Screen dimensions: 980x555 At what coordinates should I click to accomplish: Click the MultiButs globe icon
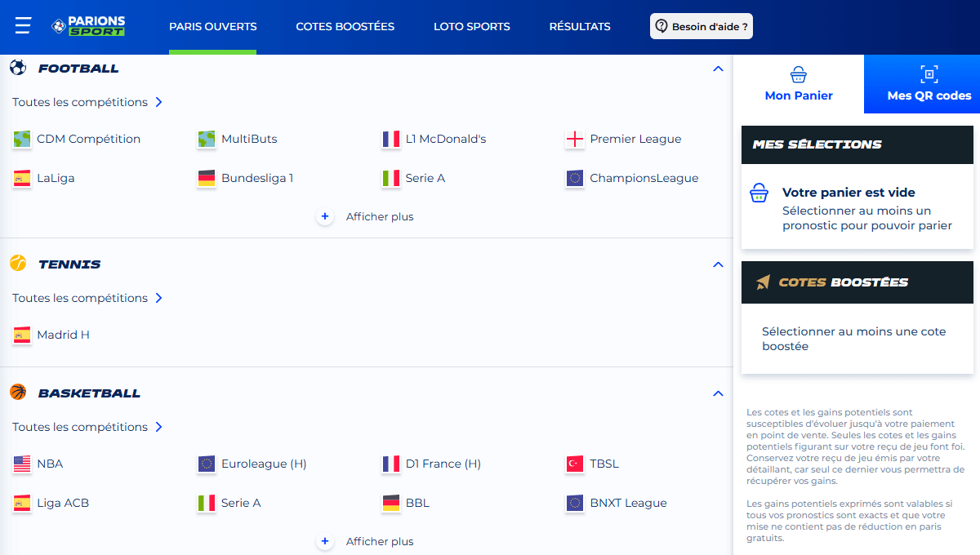207,139
